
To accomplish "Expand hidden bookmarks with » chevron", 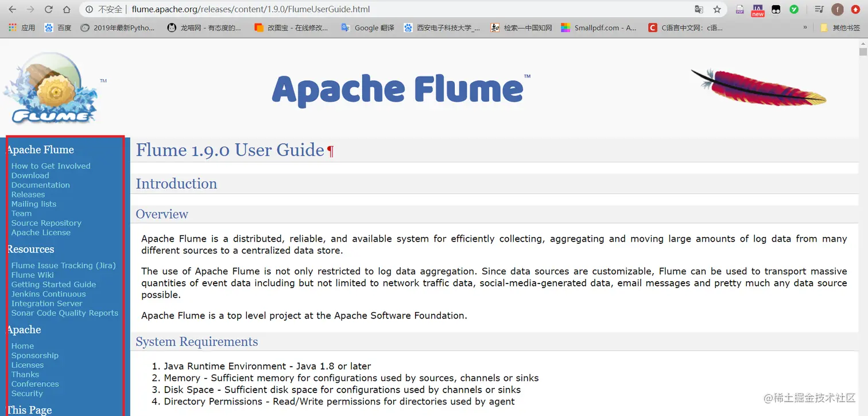I will coord(805,28).
